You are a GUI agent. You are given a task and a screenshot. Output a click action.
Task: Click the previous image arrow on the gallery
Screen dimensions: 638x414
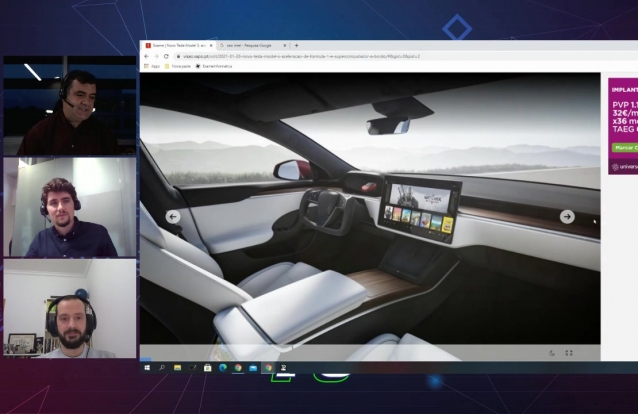click(173, 216)
